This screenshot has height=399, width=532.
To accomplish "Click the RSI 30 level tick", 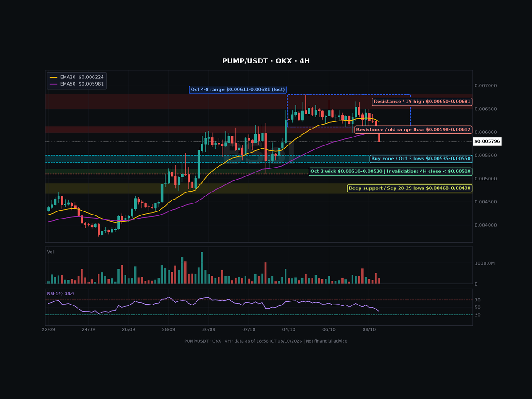I will point(478,315).
